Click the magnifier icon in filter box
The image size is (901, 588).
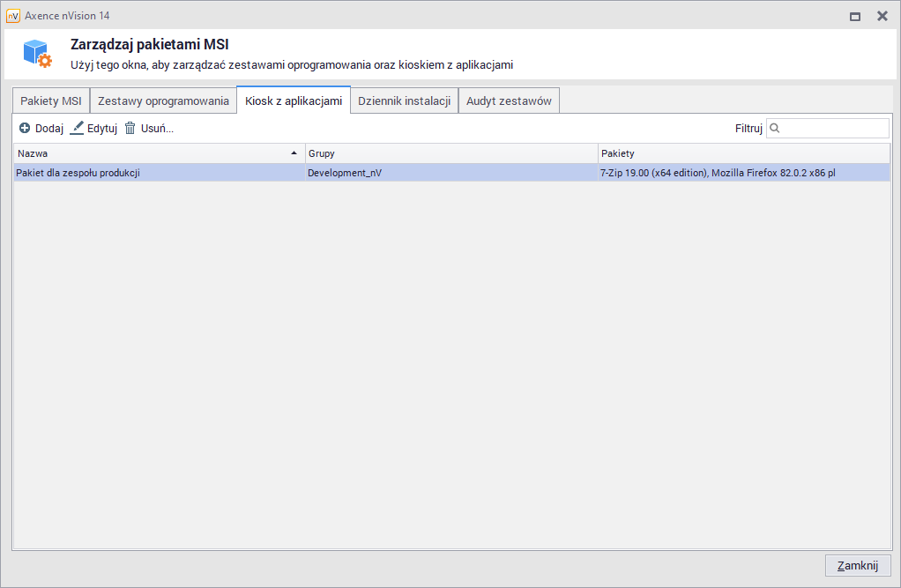tap(775, 129)
